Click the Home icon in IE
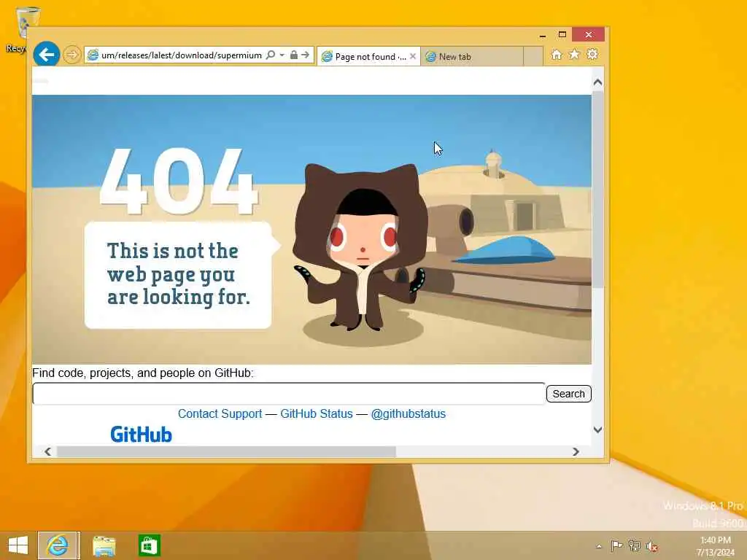The width and height of the screenshot is (747, 560). click(557, 54)
